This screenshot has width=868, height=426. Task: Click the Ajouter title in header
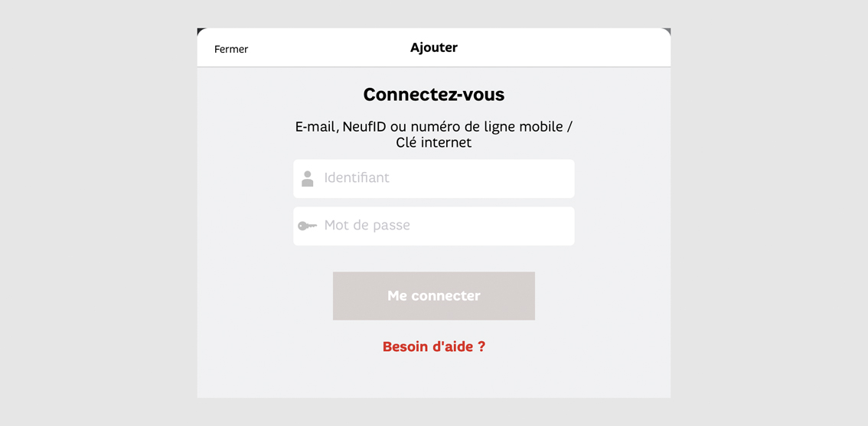[x=434, y=47]
